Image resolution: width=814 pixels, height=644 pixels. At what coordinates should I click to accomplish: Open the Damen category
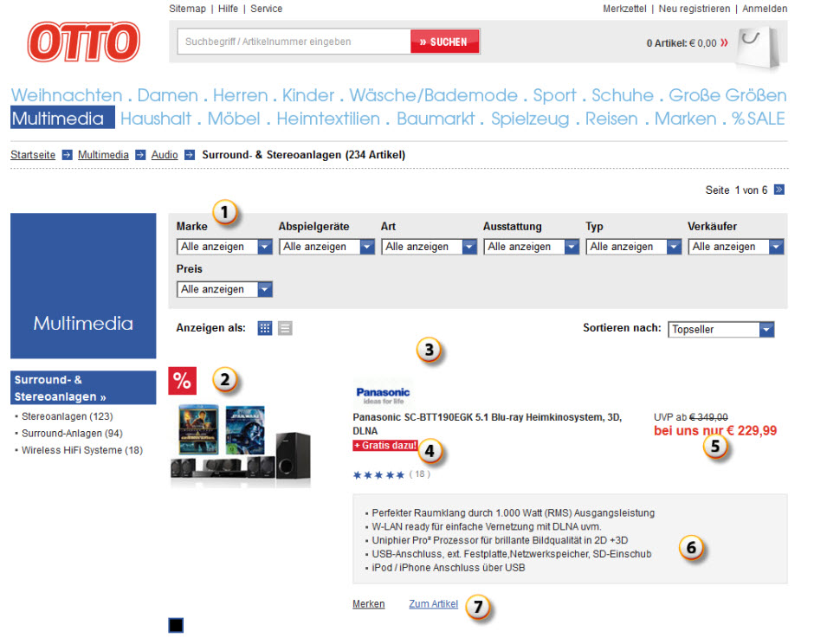[x=168, y=95]
